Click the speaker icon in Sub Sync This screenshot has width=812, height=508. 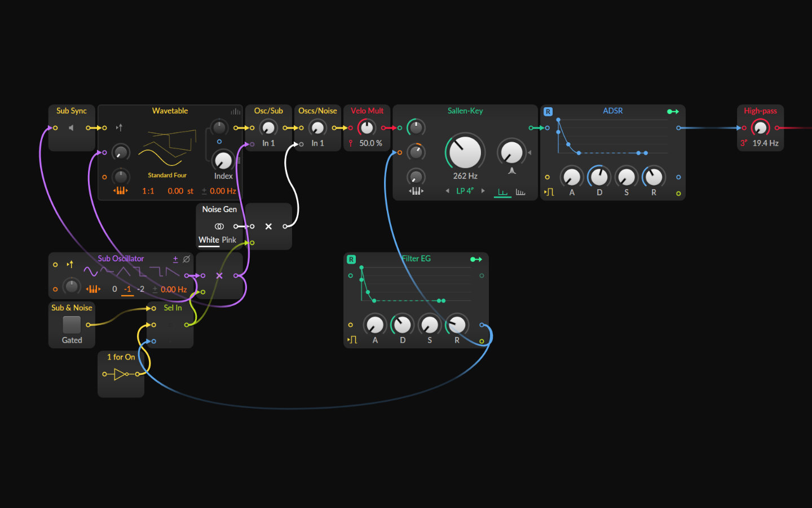click(x=71, y=128)
